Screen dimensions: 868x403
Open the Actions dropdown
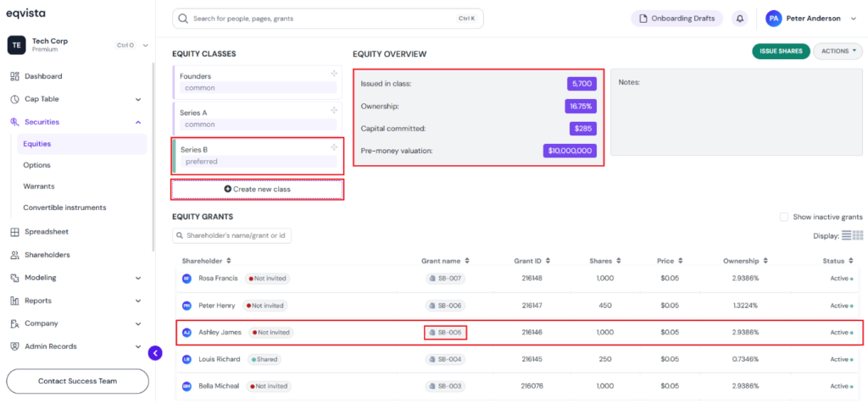point(837,52)
